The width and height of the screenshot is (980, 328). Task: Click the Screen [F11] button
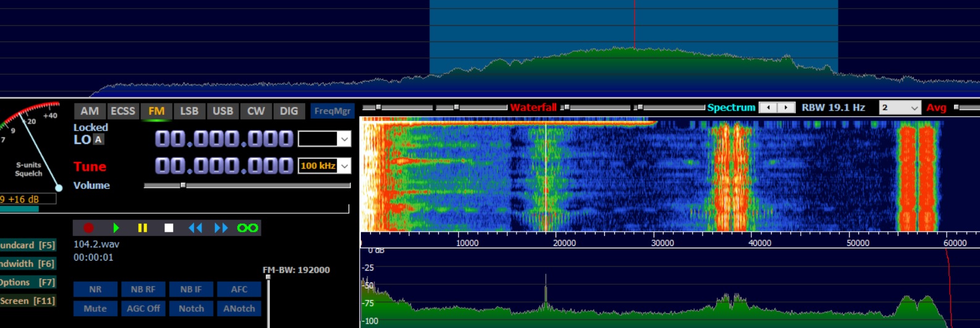point(28,301)
